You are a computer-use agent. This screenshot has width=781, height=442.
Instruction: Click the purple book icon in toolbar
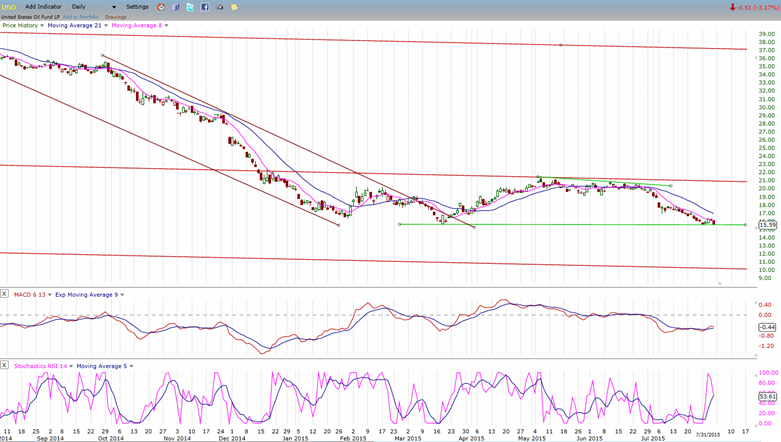(176, 7)
